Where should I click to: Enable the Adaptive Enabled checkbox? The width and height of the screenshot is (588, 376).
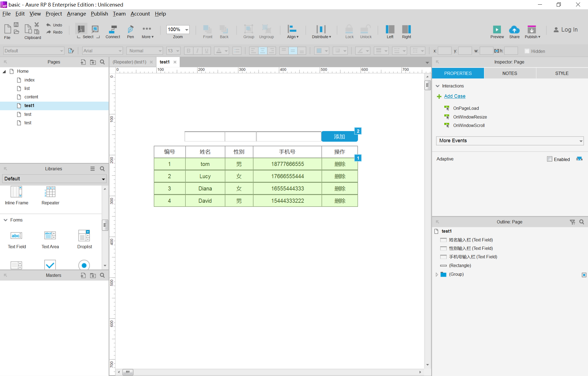tap(550, 159)
